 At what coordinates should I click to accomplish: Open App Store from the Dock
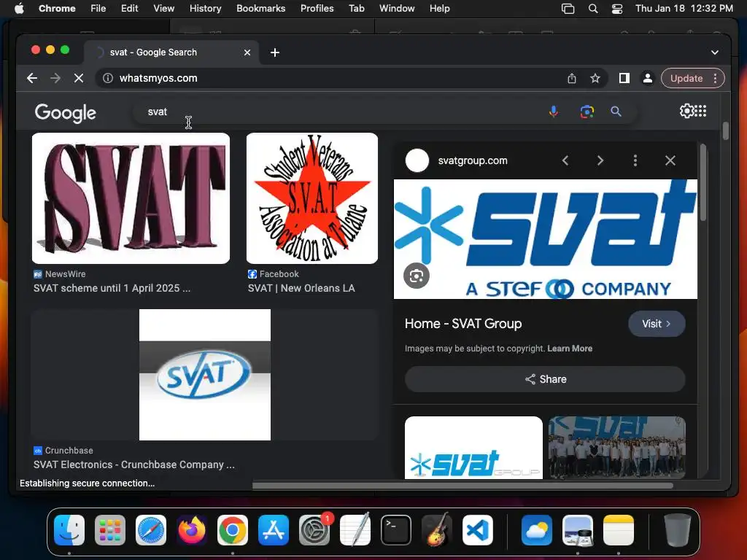(274, 530)
